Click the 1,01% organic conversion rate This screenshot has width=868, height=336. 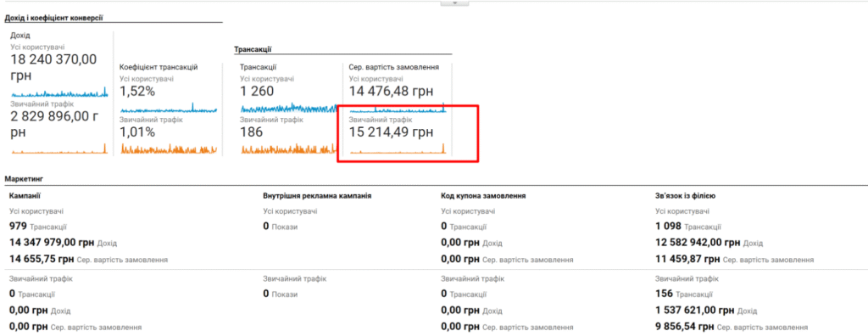[x=138, y=132]
